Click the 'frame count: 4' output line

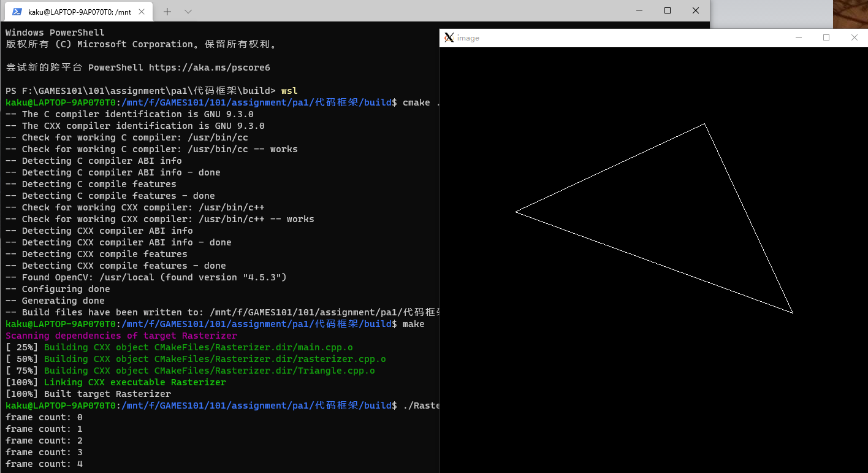[44, 464]
